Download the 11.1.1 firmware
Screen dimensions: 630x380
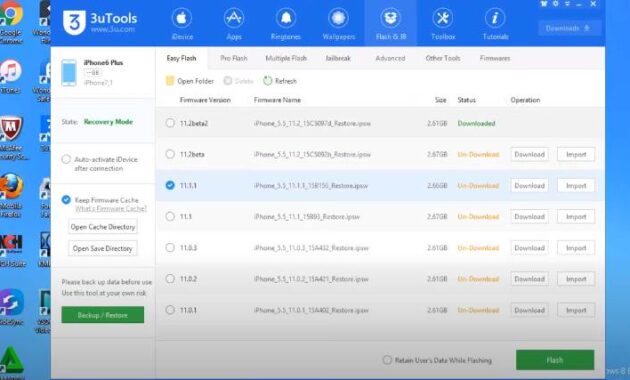pos(530,186)
